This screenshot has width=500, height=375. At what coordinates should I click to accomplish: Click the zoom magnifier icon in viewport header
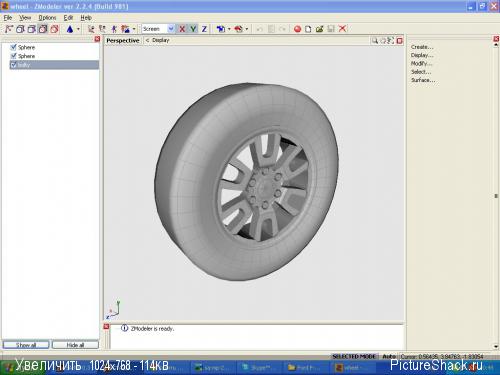point(375,41)
